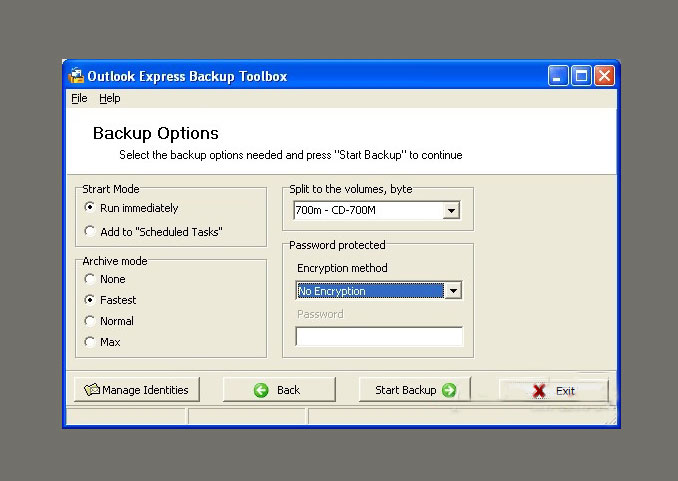
Task: Open the File menu
Action: 79,98
